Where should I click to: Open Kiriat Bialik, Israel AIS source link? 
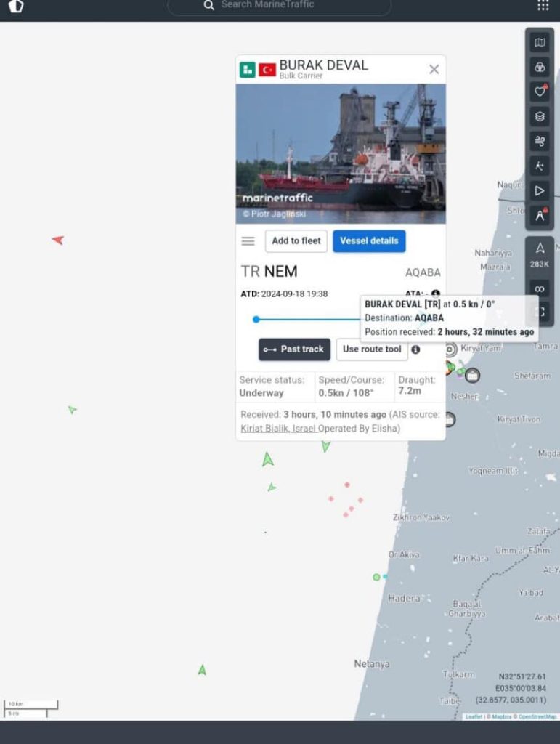pyautogui.click(x=278, y=429)
